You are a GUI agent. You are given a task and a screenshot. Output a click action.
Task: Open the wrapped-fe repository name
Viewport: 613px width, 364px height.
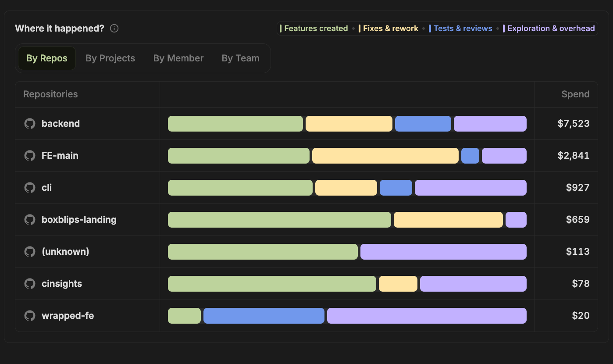click(68, 316)
